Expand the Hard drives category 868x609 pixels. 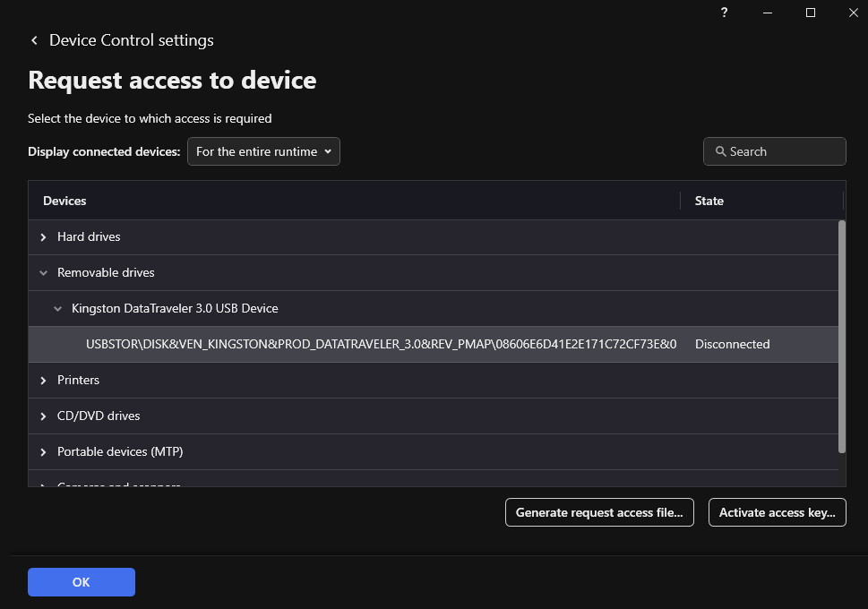tap(43, 237)
